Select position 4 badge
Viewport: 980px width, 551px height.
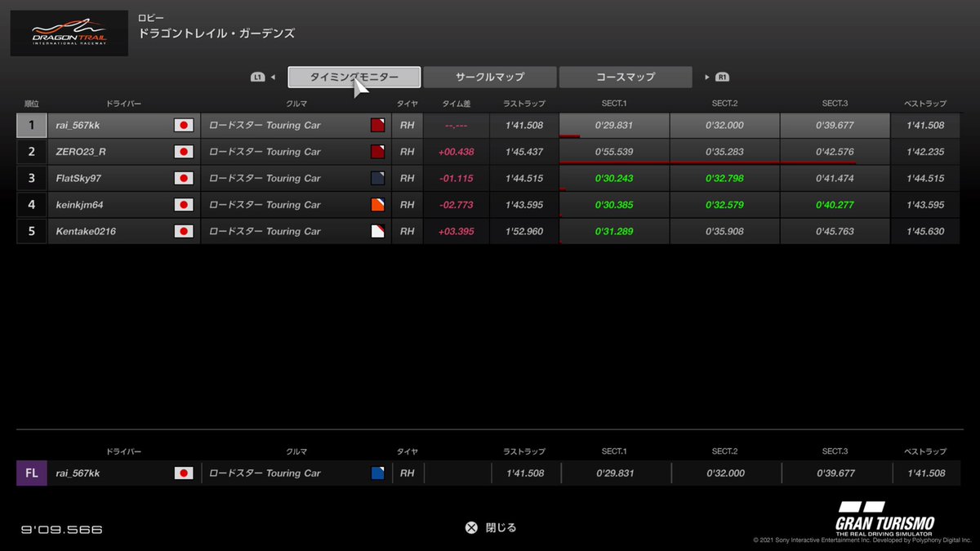click(x=32, y=205)
